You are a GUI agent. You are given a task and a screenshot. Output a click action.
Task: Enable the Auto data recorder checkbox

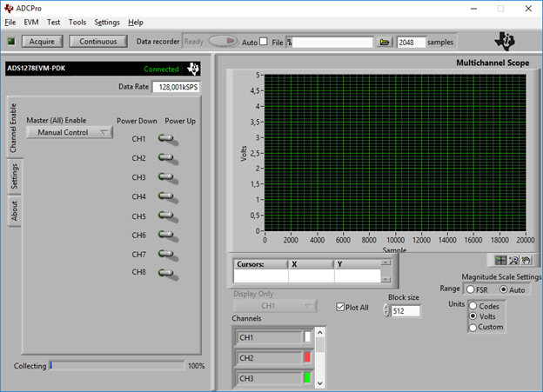click(x=264, y=42)
